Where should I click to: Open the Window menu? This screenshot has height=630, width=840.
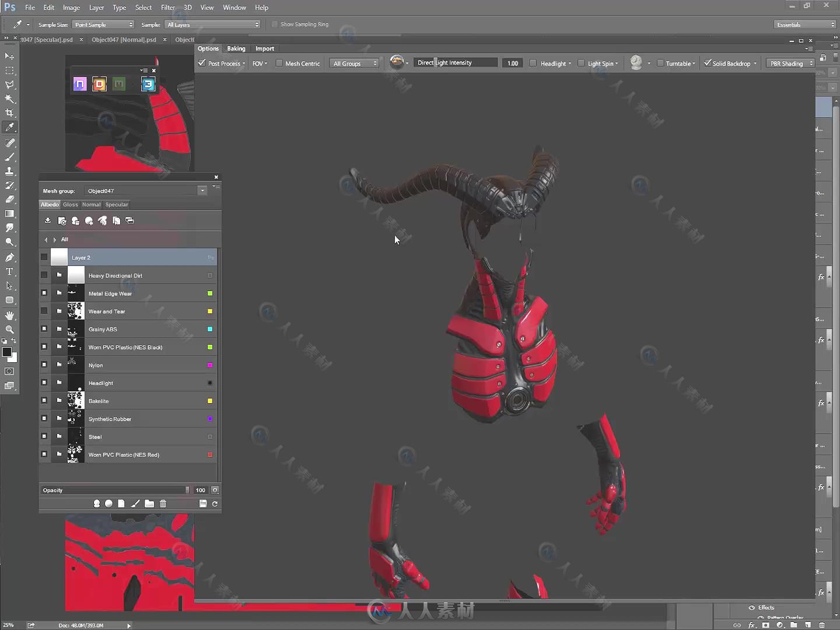(x=235, y=8)
